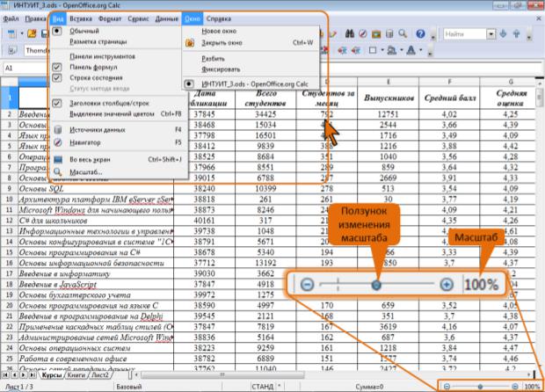The image size is (545, 392).
Task: Click the Borders square icon
Action: pyautogui.click(x=372, y=50)
